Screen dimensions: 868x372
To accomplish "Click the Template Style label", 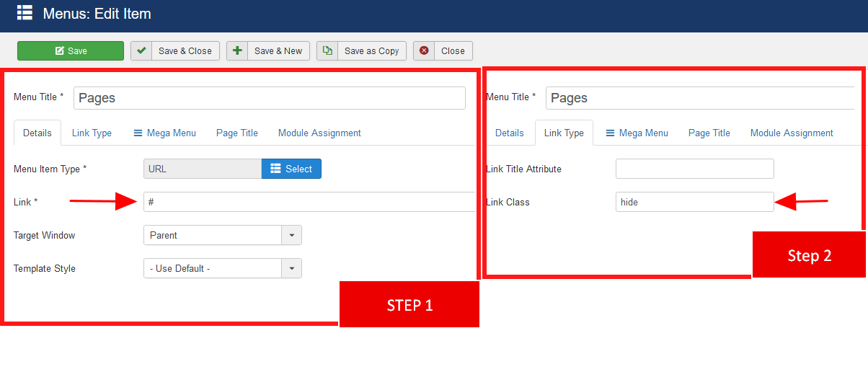I will click(x=45, y=268).
